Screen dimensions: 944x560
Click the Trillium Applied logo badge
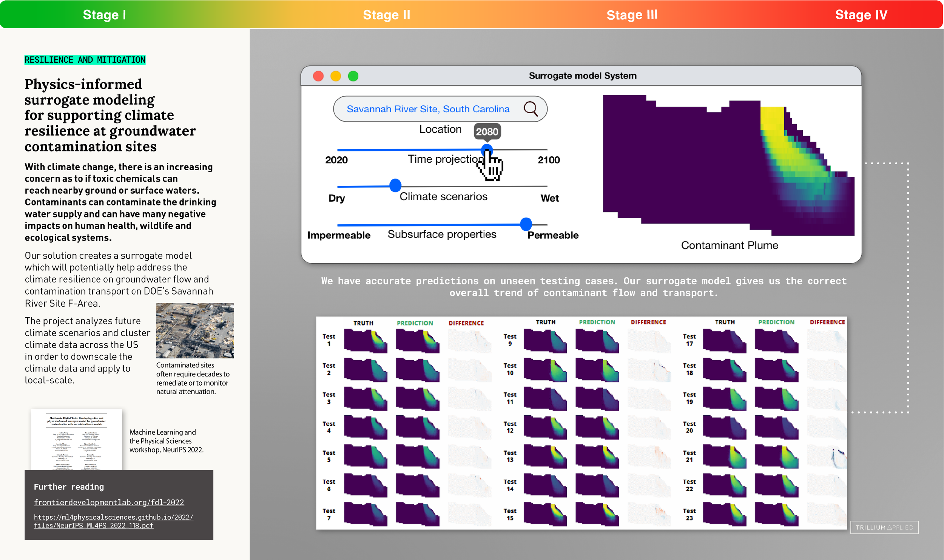point(884,527)
